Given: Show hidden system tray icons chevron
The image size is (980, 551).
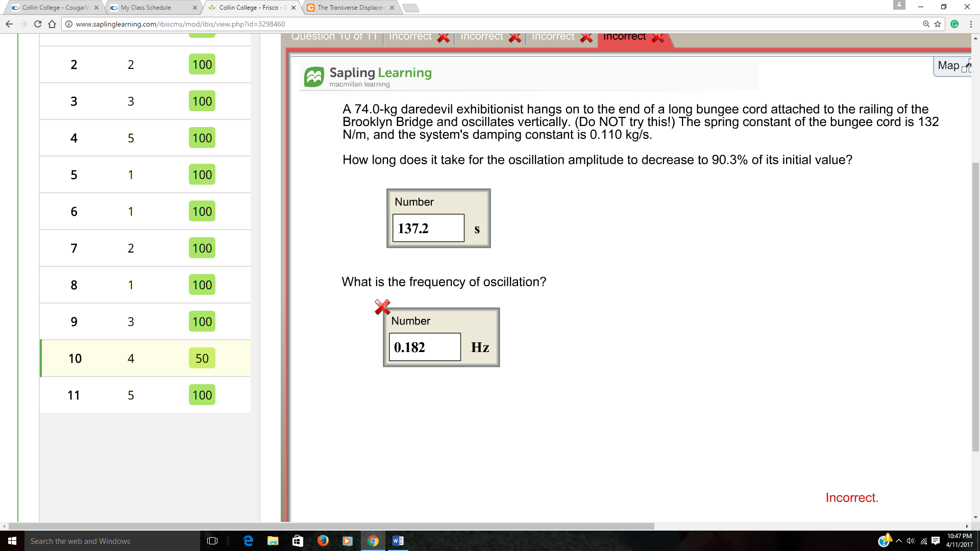Looking at the screenshot, I should (x=898, y=541).
